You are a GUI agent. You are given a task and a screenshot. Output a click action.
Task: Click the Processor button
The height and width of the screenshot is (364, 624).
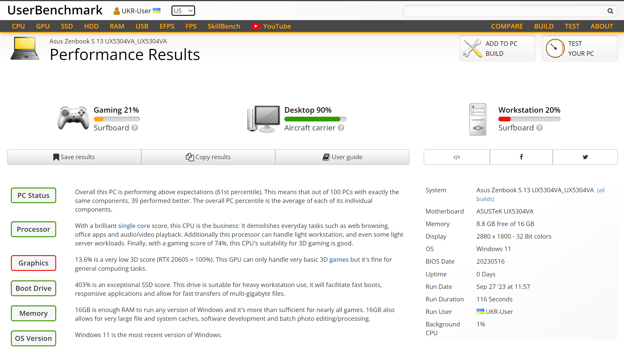coord(34,229)
